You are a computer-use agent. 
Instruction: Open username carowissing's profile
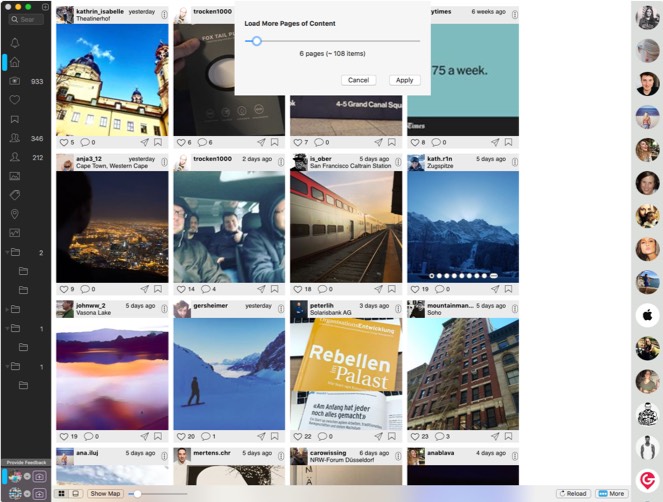(x=328, y=453)
